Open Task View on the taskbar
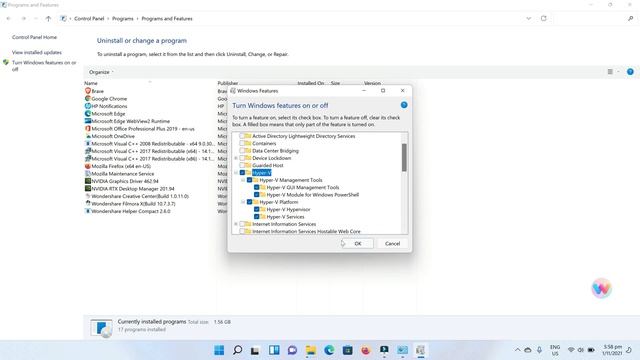The image size is (640, 360). [255, 350]
